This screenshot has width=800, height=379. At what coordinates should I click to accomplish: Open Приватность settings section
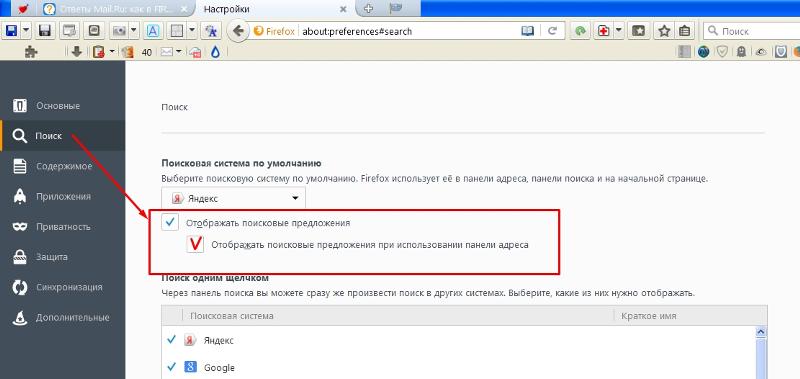62,226
